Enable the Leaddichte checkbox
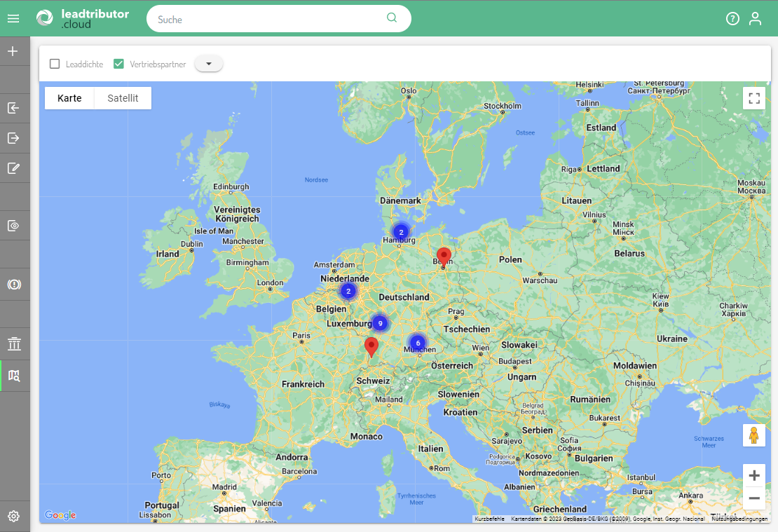The width and height of the screenshot is (778, 532). tap(55, 64)
